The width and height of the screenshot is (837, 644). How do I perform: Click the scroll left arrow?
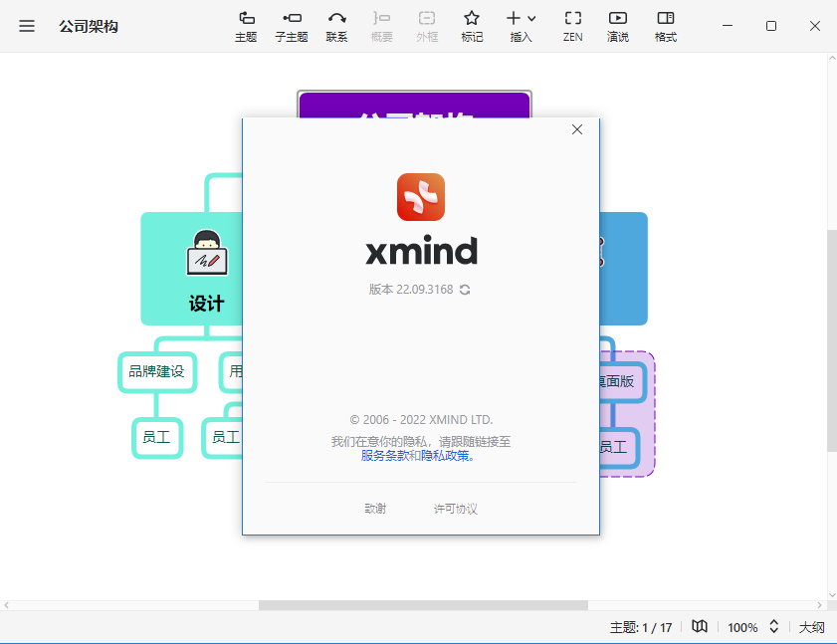[x=6, y=605]
